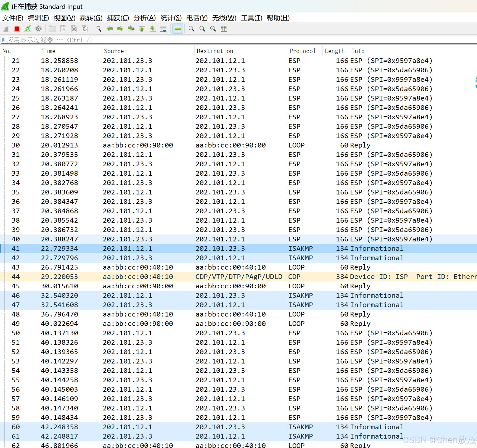Sort packets by the Source column
Screen dimensions: 477x448
point(114,51)
